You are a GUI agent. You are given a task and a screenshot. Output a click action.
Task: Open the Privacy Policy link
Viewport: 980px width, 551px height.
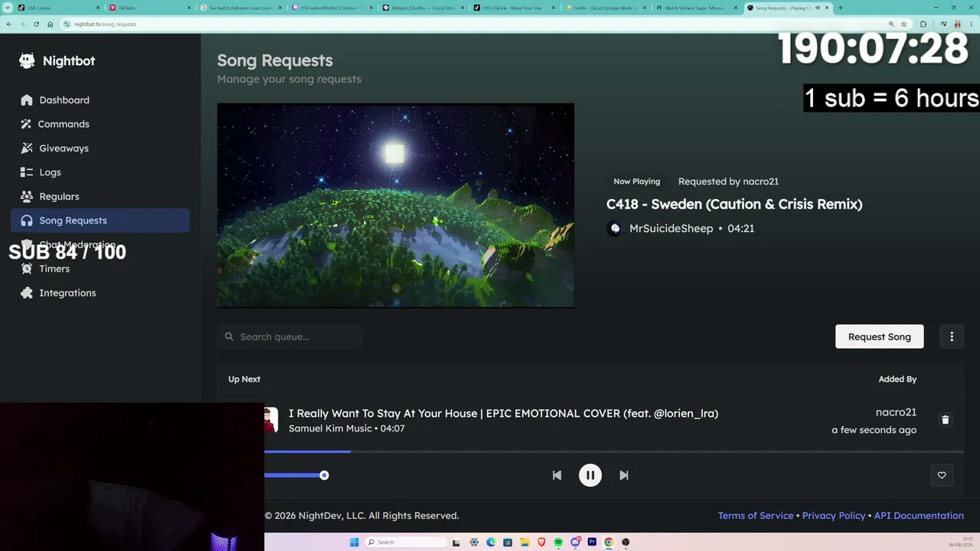834,516
